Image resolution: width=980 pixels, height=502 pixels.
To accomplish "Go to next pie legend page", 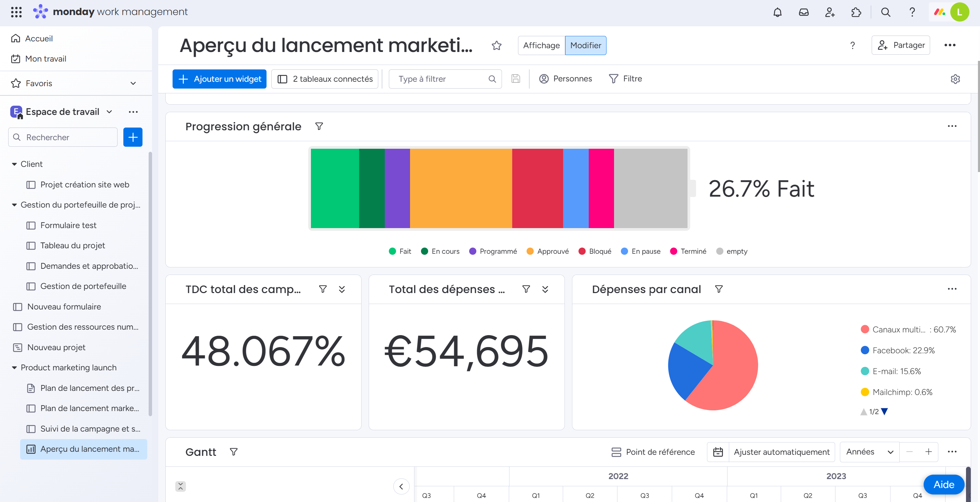I will point(885,411).
